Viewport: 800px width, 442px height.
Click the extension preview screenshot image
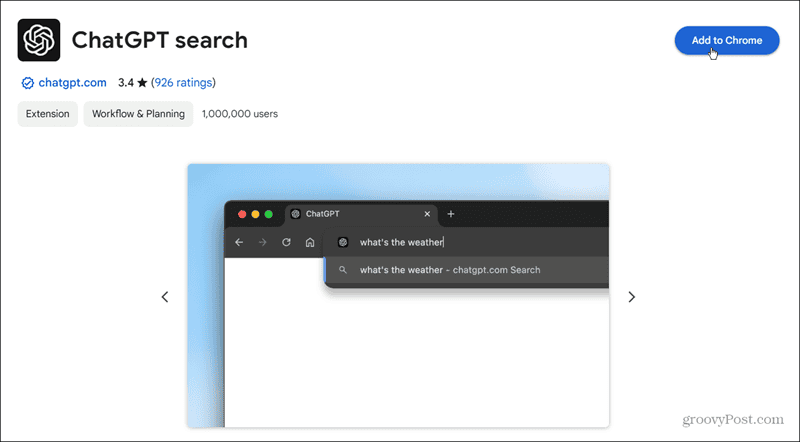tap(398, 296)
